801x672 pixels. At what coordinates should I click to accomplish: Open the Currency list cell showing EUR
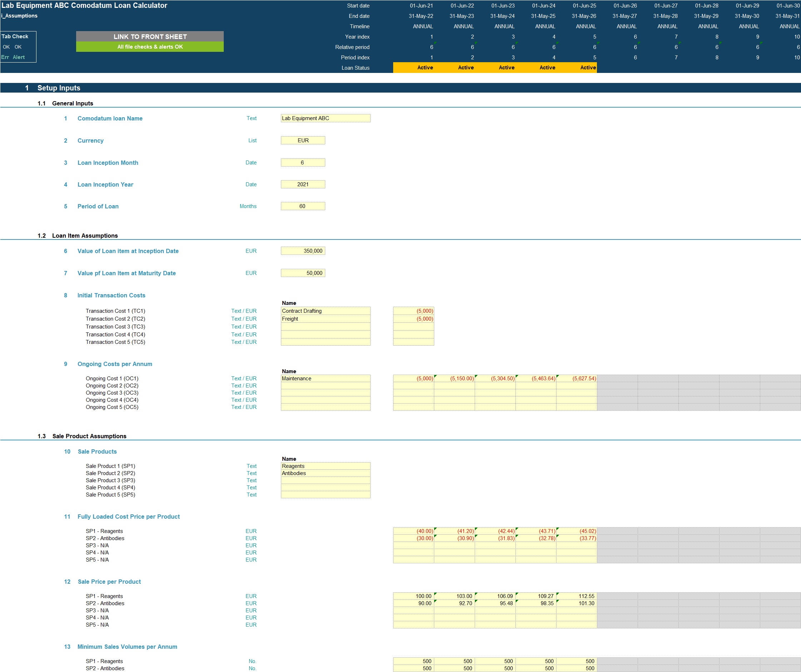click(303, 140)
